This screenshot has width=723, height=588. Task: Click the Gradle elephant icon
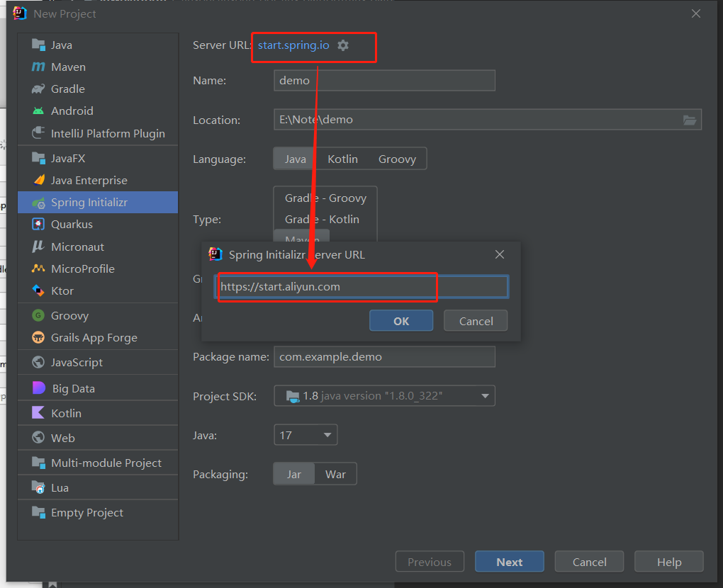[38, 89]
